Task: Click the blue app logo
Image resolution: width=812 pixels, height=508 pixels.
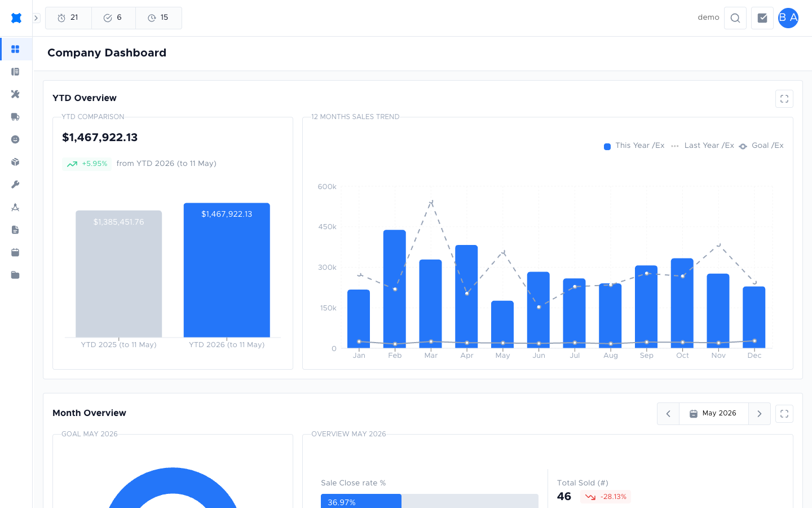Action: coord(16,18)
